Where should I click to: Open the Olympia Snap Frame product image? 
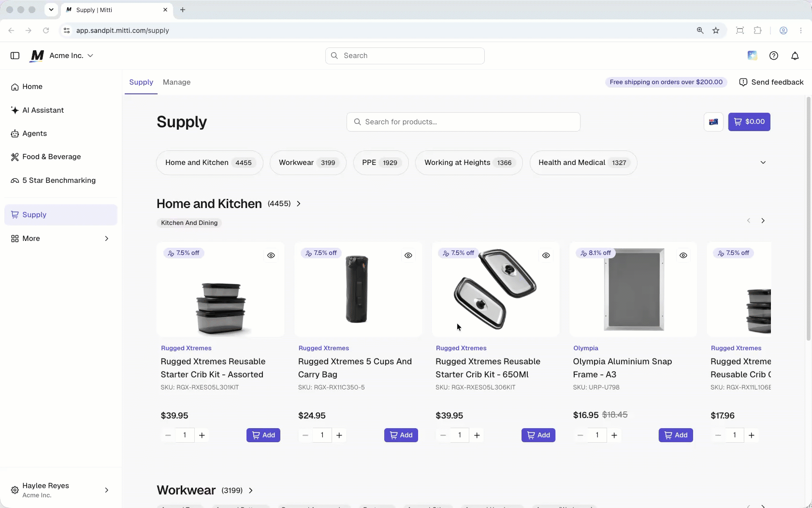[633, 289]
